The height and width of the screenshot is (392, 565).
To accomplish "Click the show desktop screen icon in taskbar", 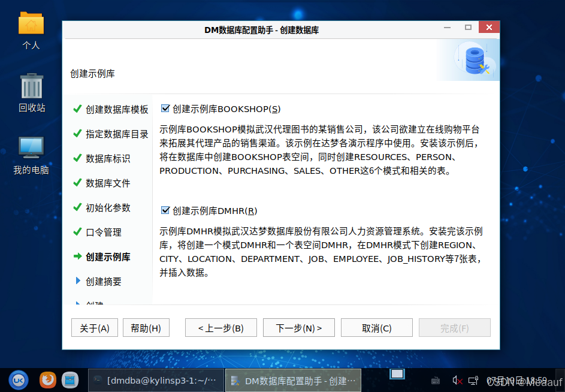I will [x=397, y=375].
